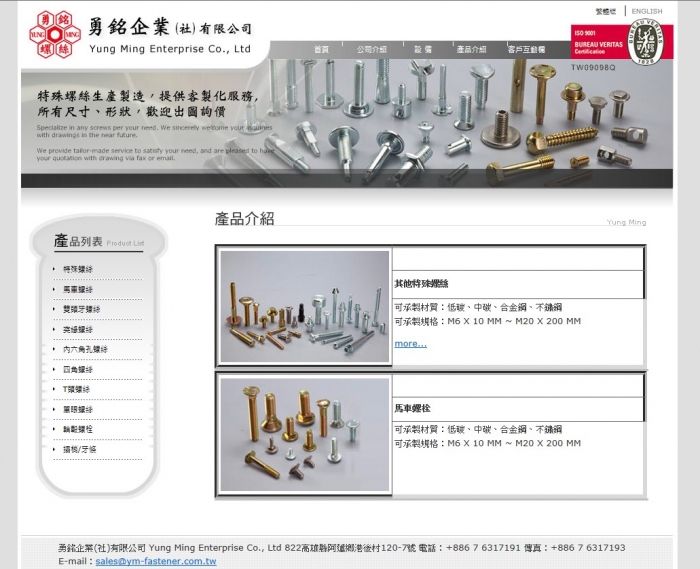Open the 首頁 home menu item
This screenshot has width=700, height=569.
pos(321,50)
